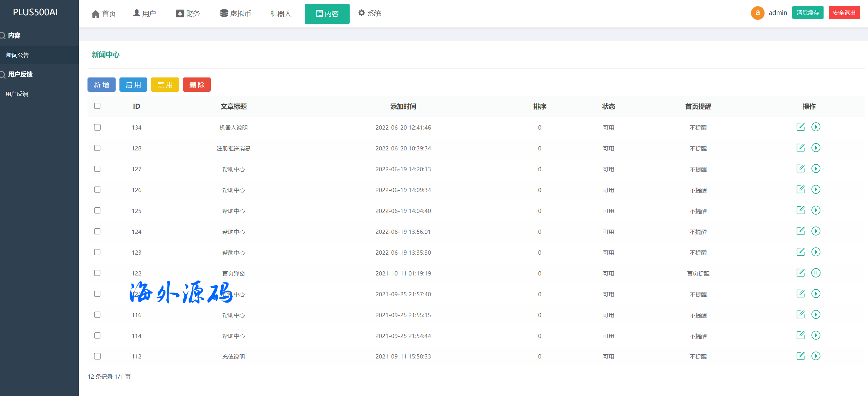Switch to the 虚拟币 navigation tab
Viewport: 868px width, 396px height.
[235, 13]
